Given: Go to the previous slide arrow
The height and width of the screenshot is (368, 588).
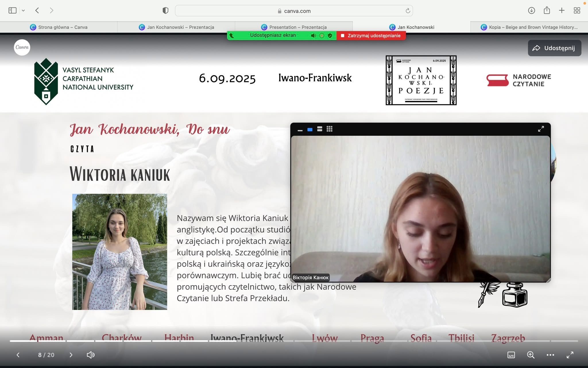Looking at the screenshot, I should [18, 355].
